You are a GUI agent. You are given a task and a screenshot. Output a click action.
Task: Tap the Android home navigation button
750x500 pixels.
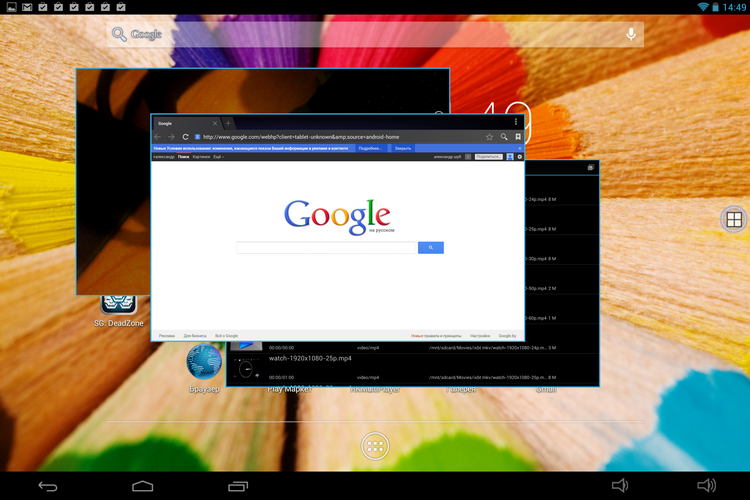pos(143,486)
